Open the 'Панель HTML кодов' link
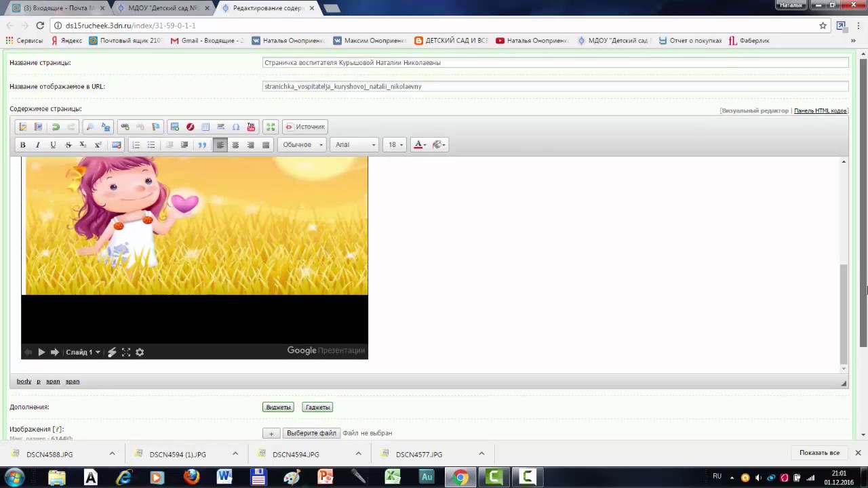The image size is (868, 488). tap(821, 110)
